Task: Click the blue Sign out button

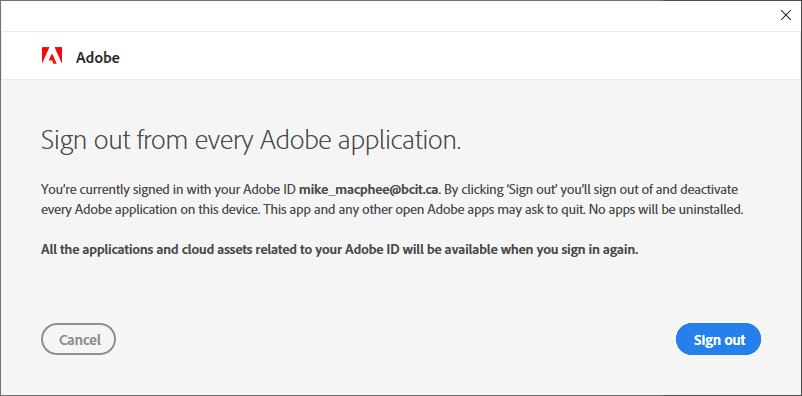Action: (x=718, y=339)
